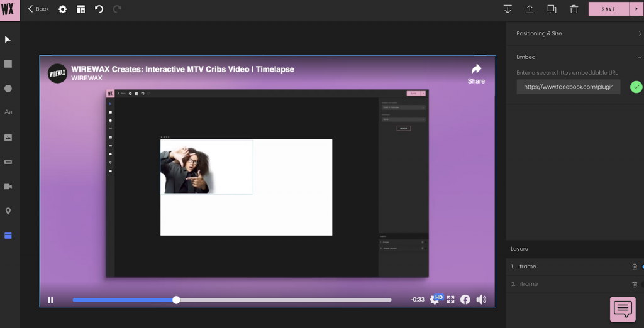Click the WIREWAX channel avatar
The width and height of the screenshot is (644, 328).
coord(57,74)
